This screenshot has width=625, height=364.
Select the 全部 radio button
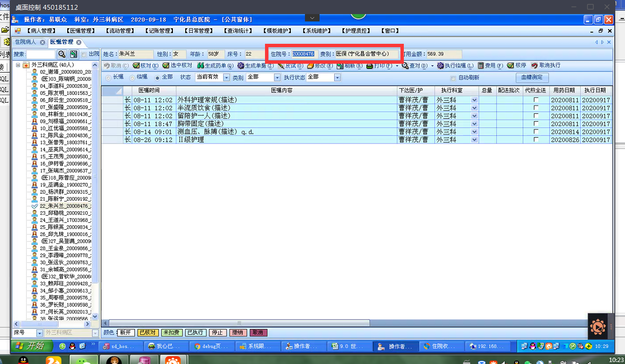(x=157, y=77)
